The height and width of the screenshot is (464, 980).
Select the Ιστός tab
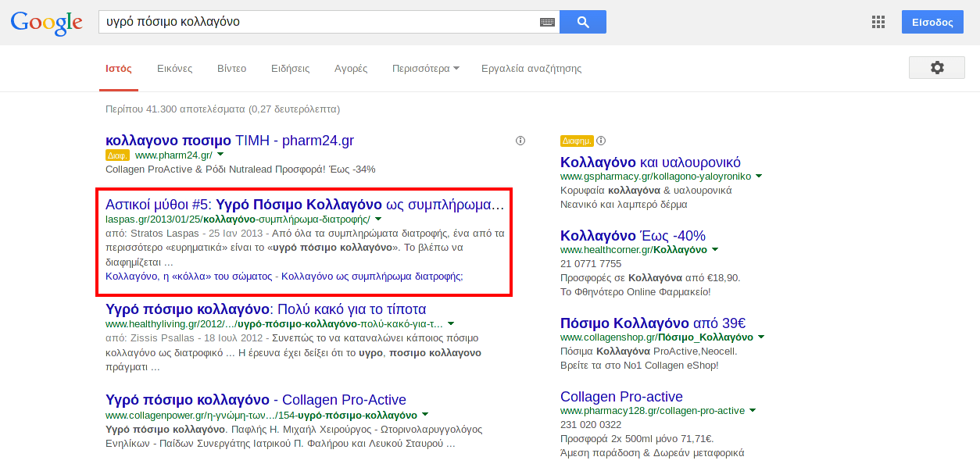click(x=119, y=69)
